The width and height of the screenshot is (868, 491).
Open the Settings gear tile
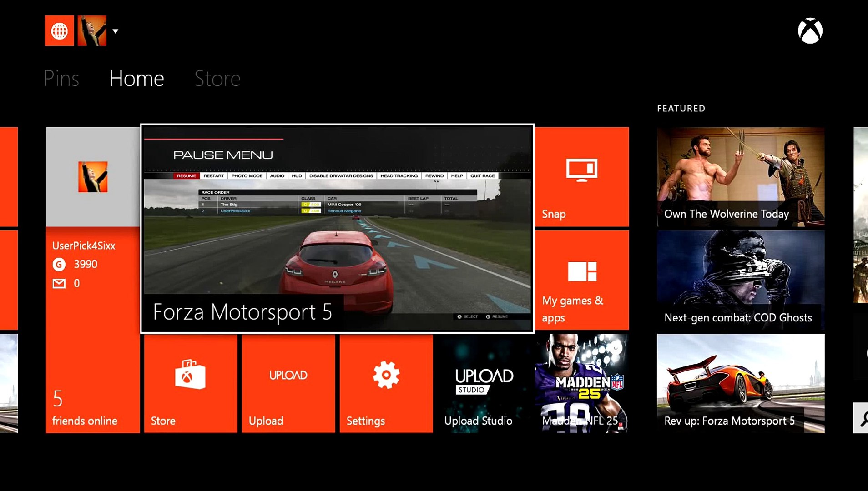point(386,384)
